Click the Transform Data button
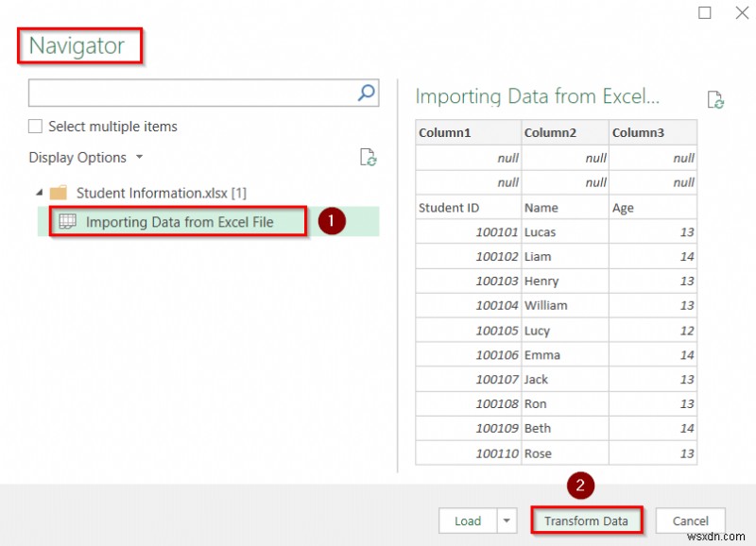The image size is (756, 546). (x=587, y=520)
